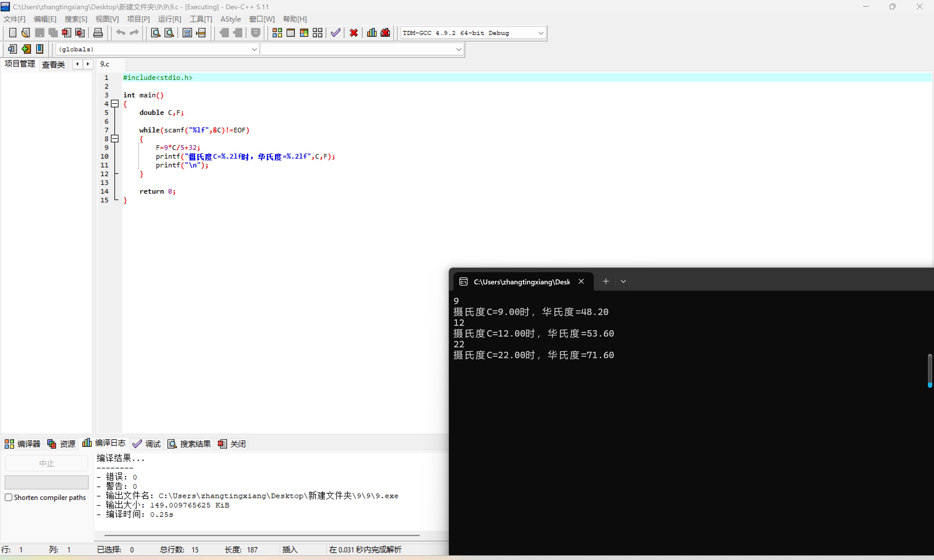Click the Print toolbar icon
Viewport: 934px width, 560px height.
pyautogui.click(x=98, y=33)
